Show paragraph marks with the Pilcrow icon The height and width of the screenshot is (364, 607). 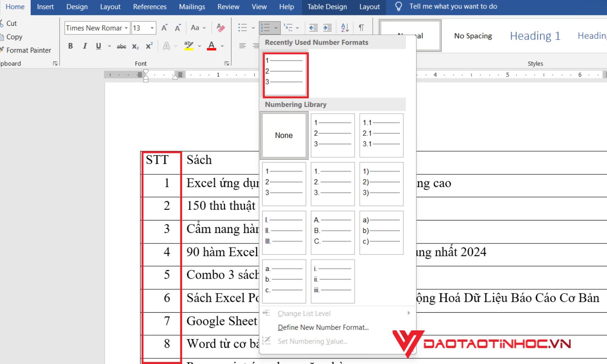pos(361,28)
